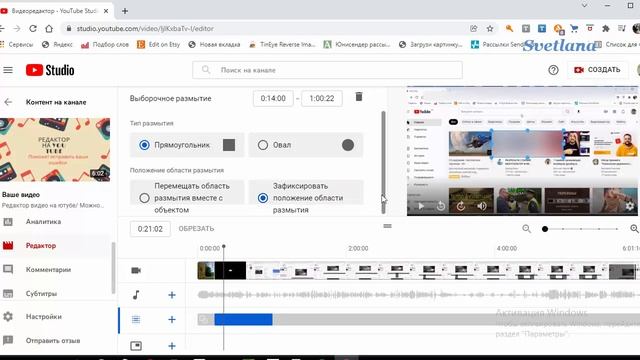Select the Прямоугольник blur type radio

(144, 145)
